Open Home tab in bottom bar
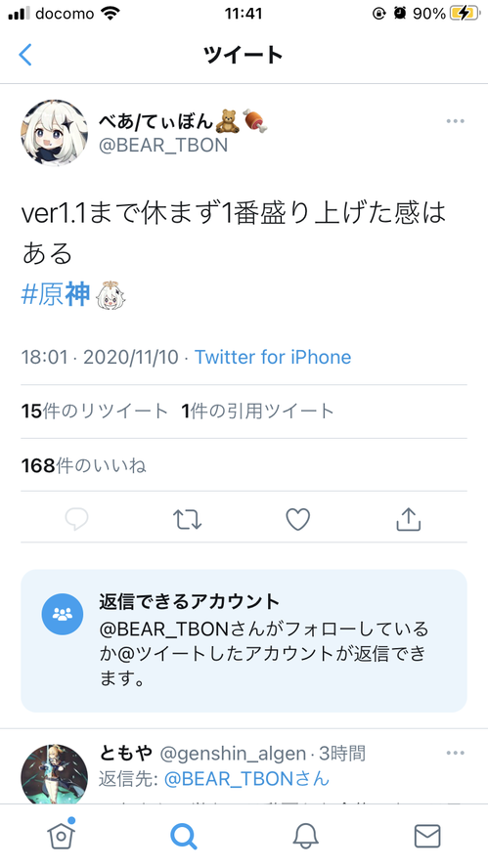 pos(62,835)
